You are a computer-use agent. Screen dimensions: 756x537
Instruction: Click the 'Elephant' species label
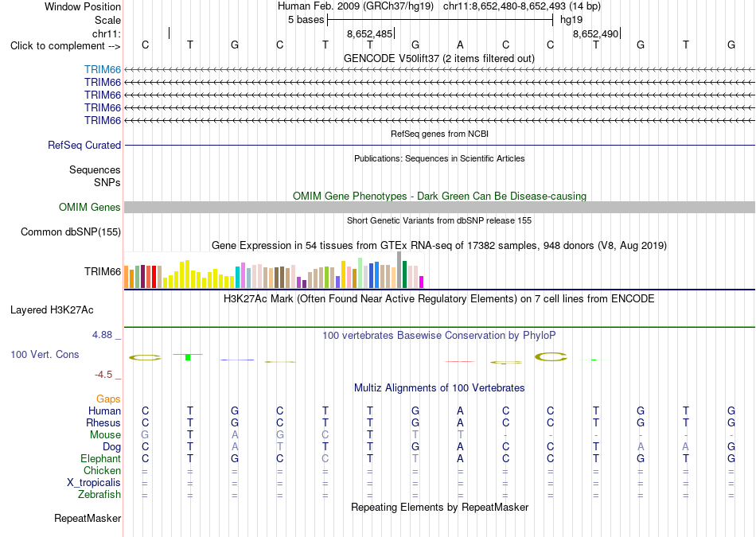[x=100, y=458]
